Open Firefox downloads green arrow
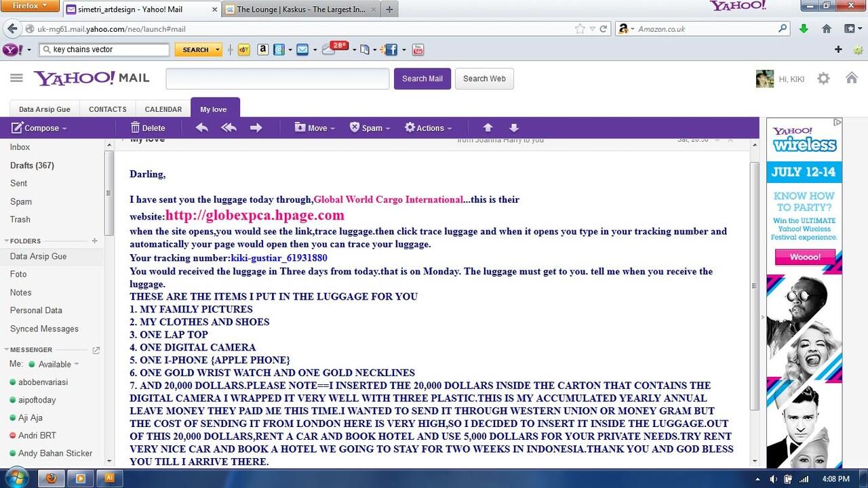The width and height of the screenshot is (868, 488). click(x=804, y=28)
